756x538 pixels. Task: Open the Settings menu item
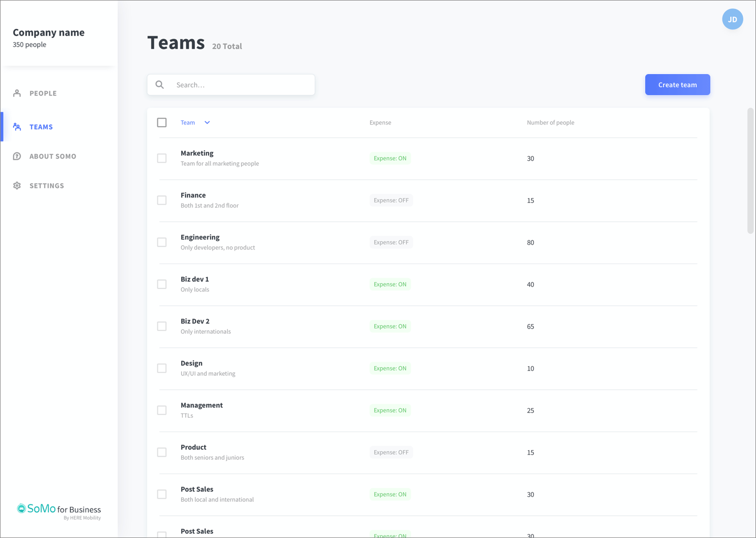point(47,185)
